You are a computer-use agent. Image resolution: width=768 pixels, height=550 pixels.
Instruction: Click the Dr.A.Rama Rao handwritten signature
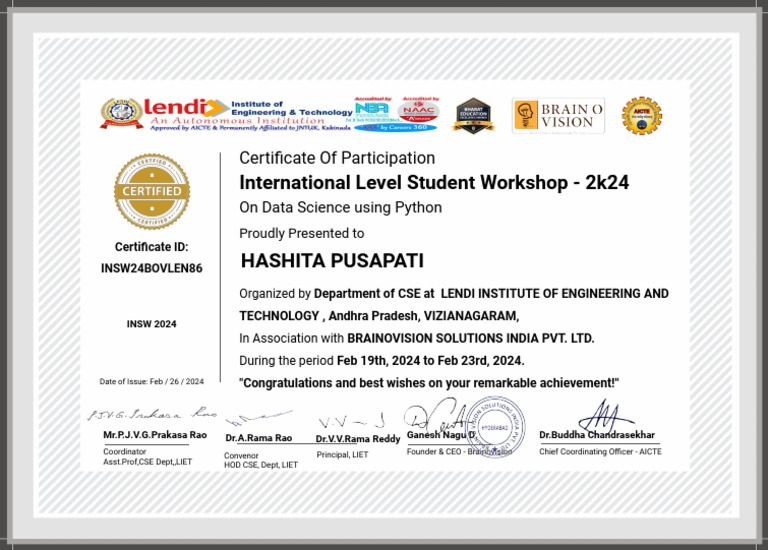[x=259, y=418]
